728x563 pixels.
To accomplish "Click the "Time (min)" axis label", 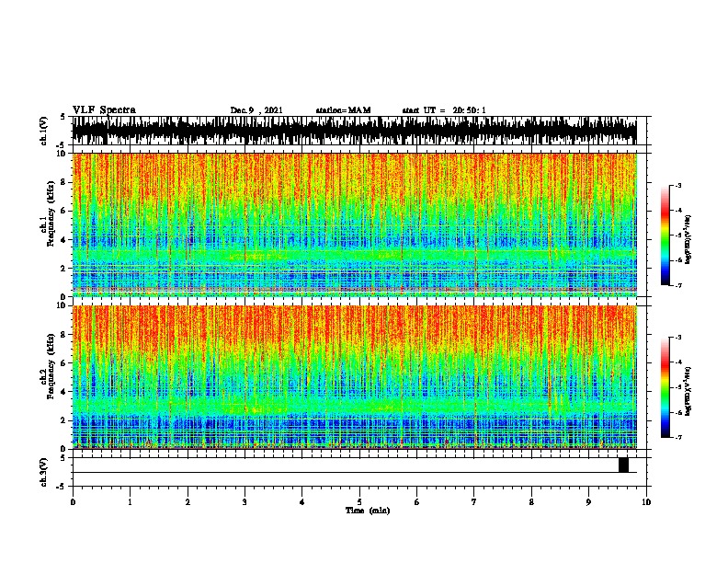I will (368, 511).
